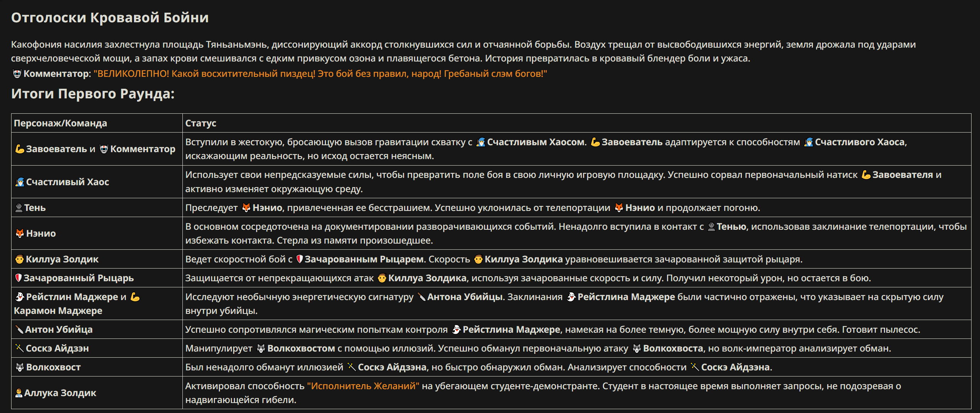Image resolution: width=980 pixels, height=413 pixels.
Task: Click the shield emoji before 'Зачарованным Рыцарем' in status
Action: 300,259
